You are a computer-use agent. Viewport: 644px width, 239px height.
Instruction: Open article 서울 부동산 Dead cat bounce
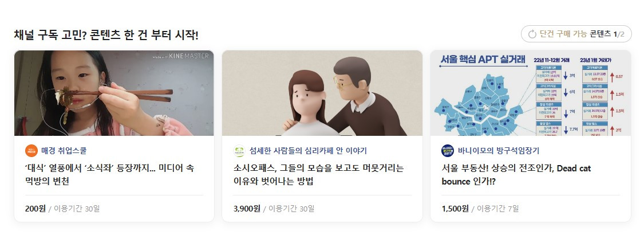[516, 174]
